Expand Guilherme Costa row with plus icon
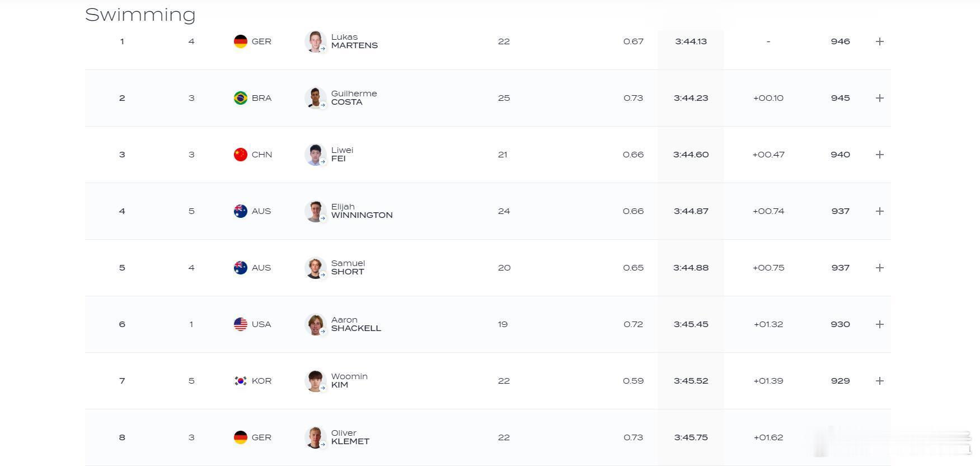Image resolution: width=980 pixels, height=466 pixels. [x=879, y=98]
